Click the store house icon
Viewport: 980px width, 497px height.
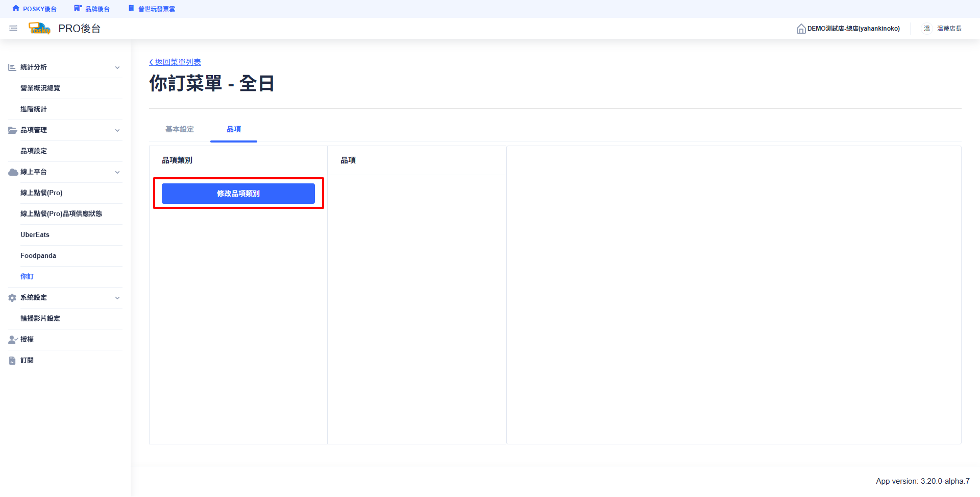(x=801, y=29)
